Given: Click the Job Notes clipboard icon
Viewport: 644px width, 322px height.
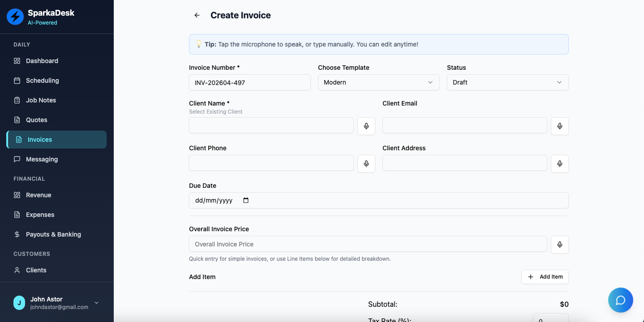Looking at the screenshot, I should tap(17, 100).
